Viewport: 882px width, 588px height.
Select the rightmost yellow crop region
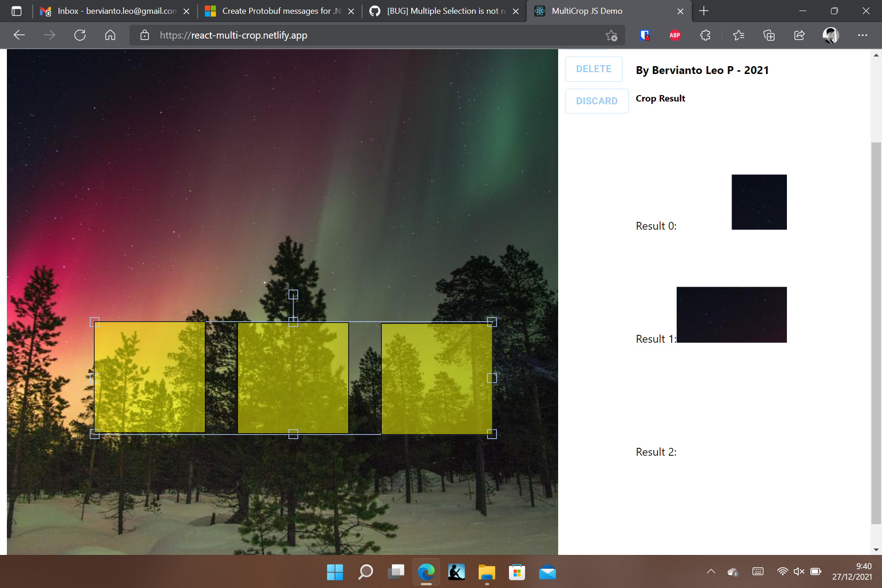437,379
